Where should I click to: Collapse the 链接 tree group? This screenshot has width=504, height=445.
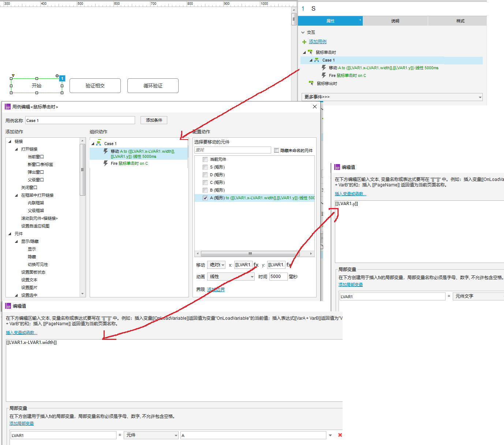[10, 141]
